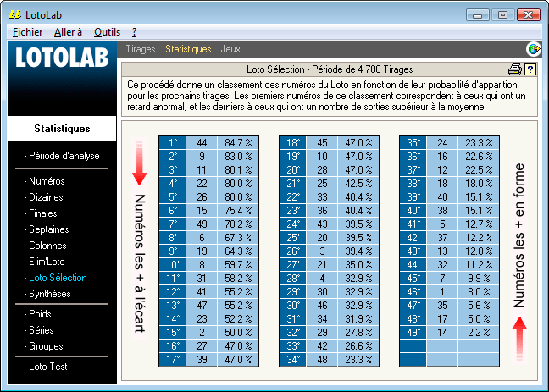Switch to the Tirages tab
549x392 pixels.
141,49
